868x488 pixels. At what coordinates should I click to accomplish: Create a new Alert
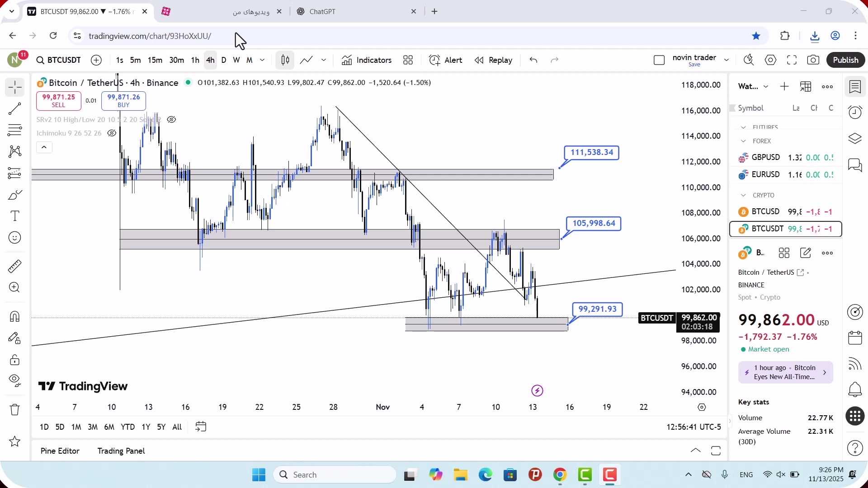coord(446,60)
